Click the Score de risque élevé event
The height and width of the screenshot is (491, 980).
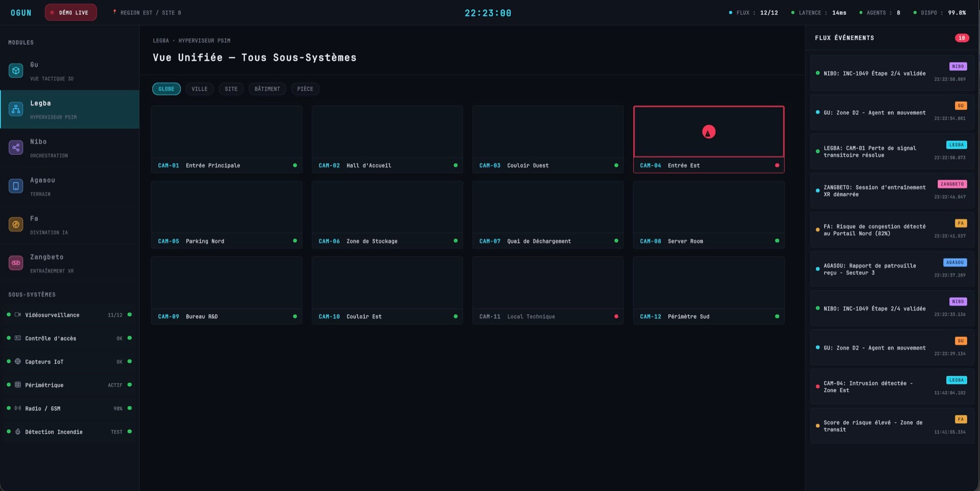(892, 426)
